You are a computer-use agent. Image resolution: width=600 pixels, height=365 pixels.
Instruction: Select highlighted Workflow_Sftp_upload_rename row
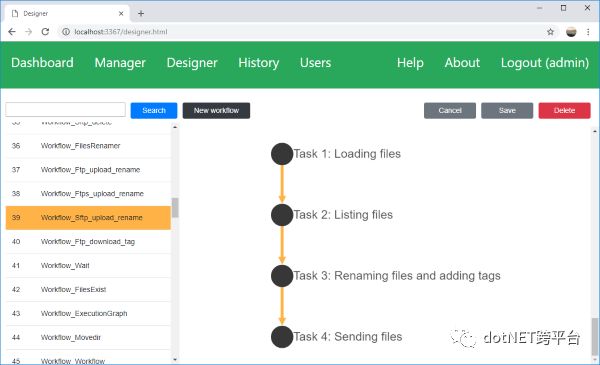(88, 218)
